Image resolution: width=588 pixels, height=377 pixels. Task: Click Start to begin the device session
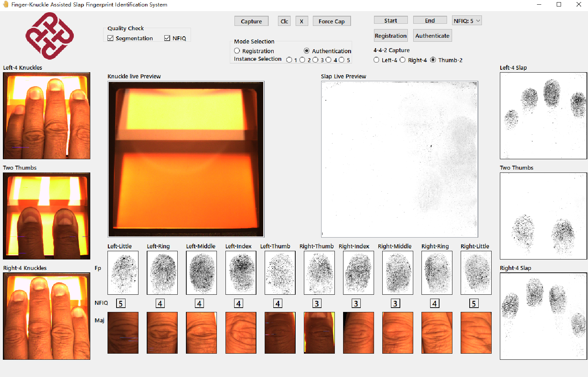391,20
